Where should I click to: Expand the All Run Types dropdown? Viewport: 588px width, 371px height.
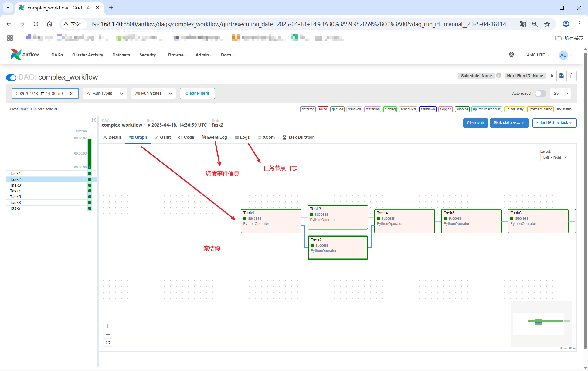105,94
